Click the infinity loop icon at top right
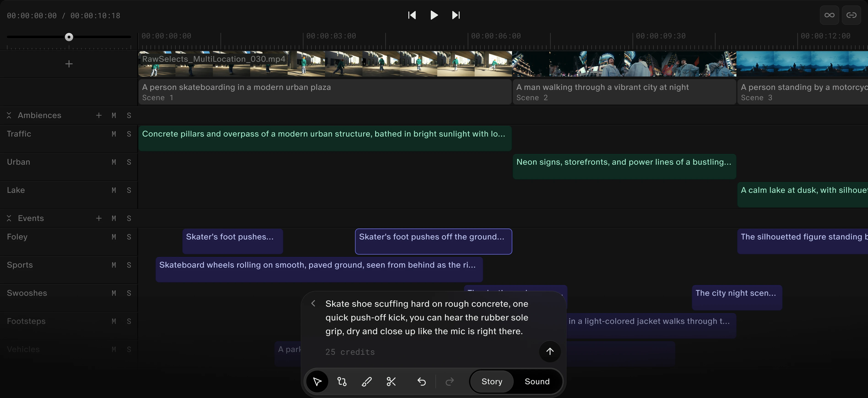 tap(830, 15)
